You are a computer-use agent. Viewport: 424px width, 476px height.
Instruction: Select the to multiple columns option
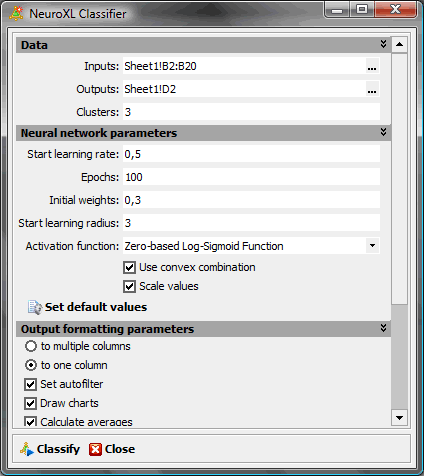pyautogui.click(x=31, y=346)
